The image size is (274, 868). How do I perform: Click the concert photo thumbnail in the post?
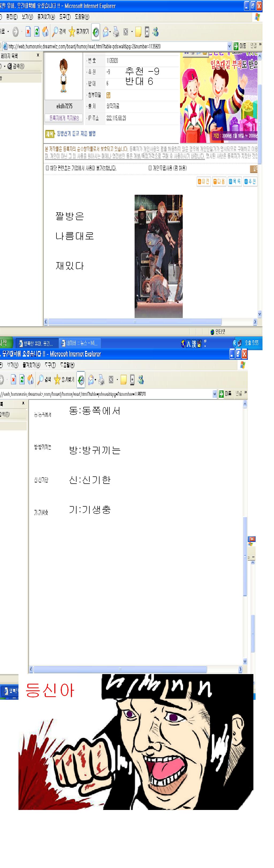coord(158,256)
